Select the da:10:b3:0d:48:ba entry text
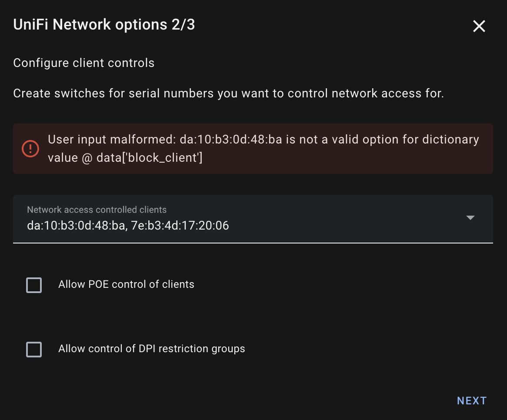Viewport: 507px width, 420px height. [76, 226]
